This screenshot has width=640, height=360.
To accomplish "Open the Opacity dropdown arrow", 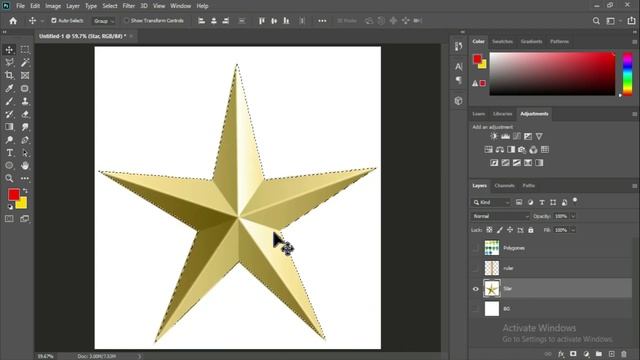I will pyautogui.click(x=573, y=216).
